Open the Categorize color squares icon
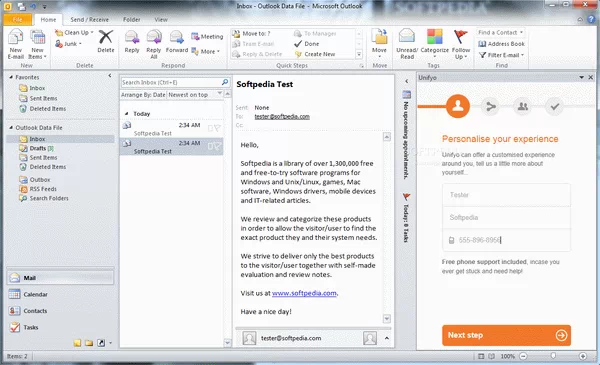The width and height of the screenshot is (600, 365). coord(435,37)
